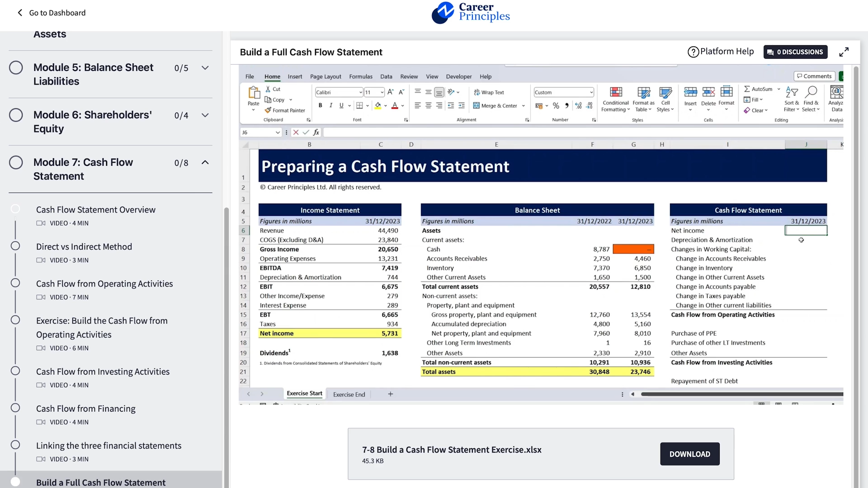Click the Format Painter brush icon
Image resolution: width=868 pixels, height=488 pixels.
(268, 110)
